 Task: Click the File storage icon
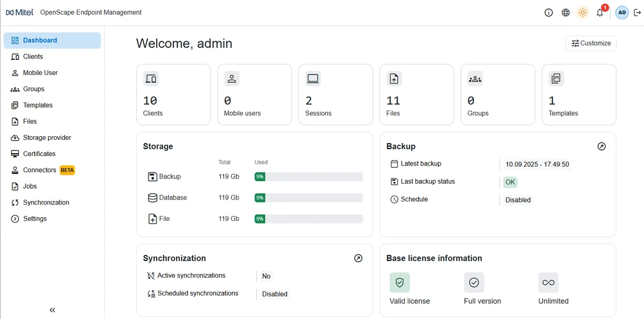[152, 219]
